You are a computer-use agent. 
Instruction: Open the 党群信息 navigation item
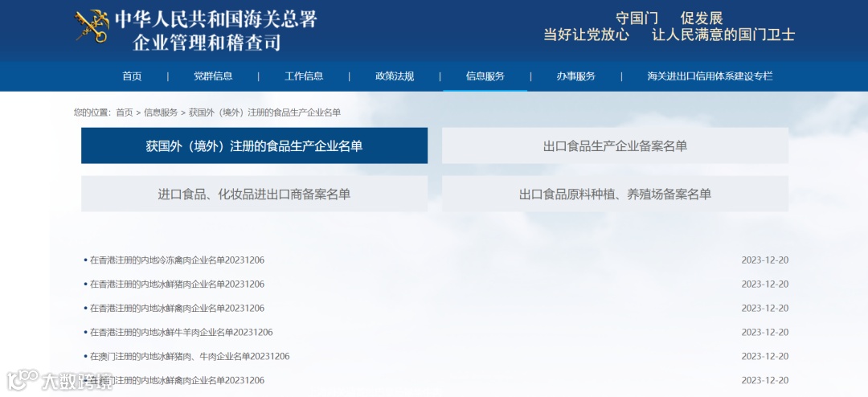213,76
